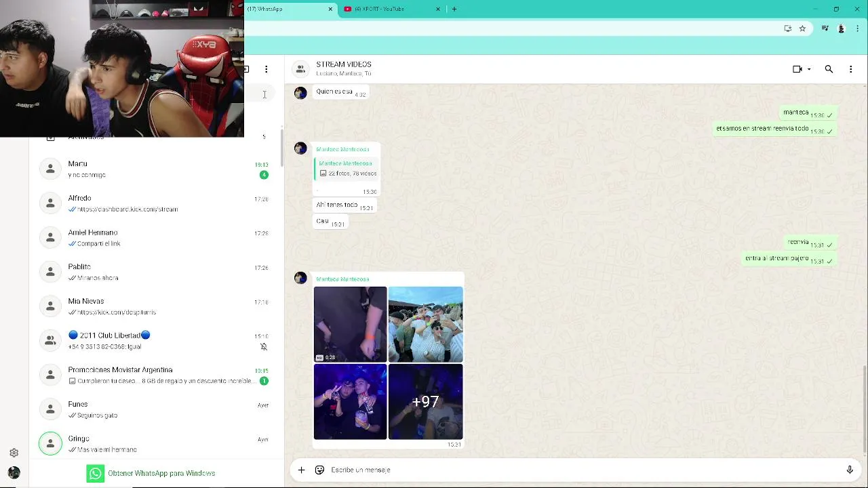Click Gringo's avatar with status ring
This screenshot has width=868, height=488.
pyautogui.click(x=50, y=443)
